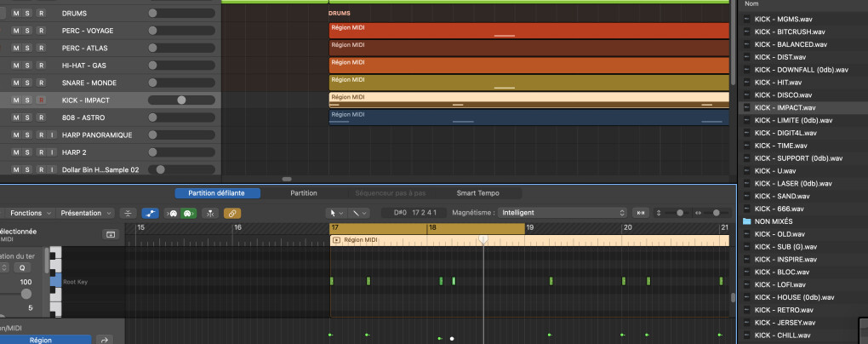Switch to the Partition tab
The height and width of the screenshot is (344, 868).
[x=303, y=193]
